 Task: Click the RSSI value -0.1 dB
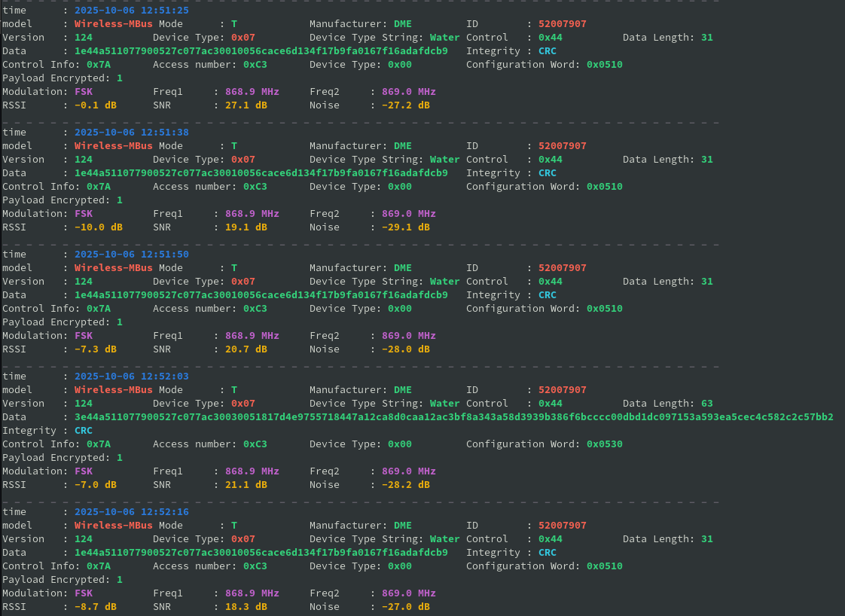point(95,105)
